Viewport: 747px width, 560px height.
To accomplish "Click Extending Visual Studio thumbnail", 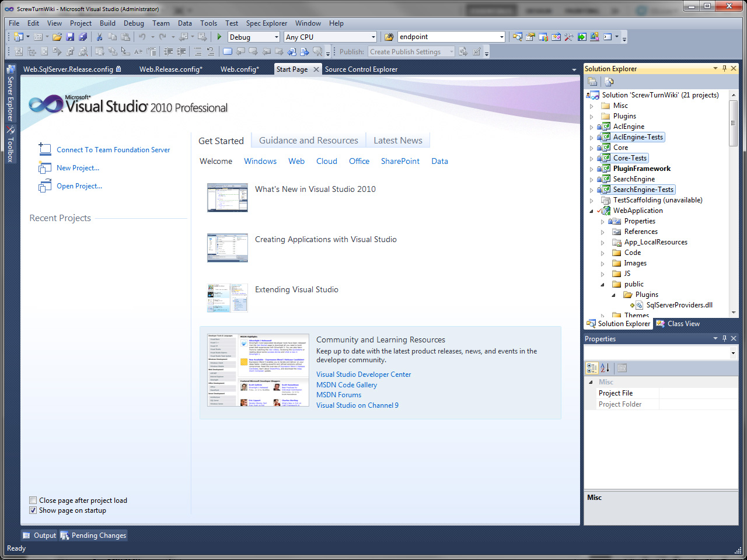I will (228, 297).
